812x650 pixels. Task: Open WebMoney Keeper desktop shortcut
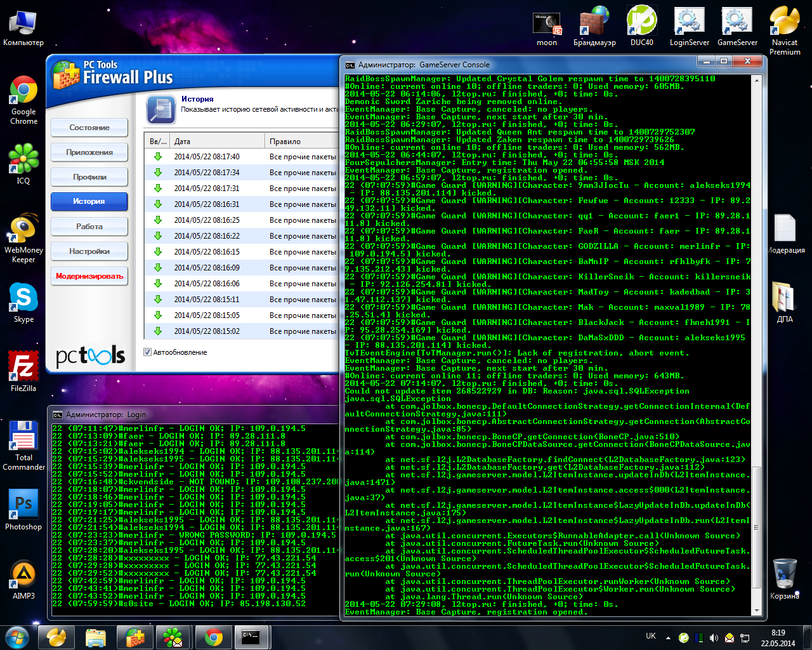(23, 238)
